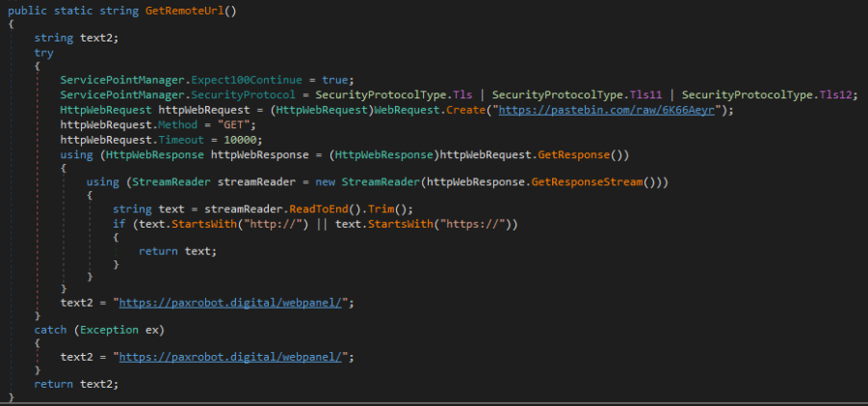The width and height of the screenshot is (868, 406).
Task: Select the 10000 timeout value
Action: (240, 140)
